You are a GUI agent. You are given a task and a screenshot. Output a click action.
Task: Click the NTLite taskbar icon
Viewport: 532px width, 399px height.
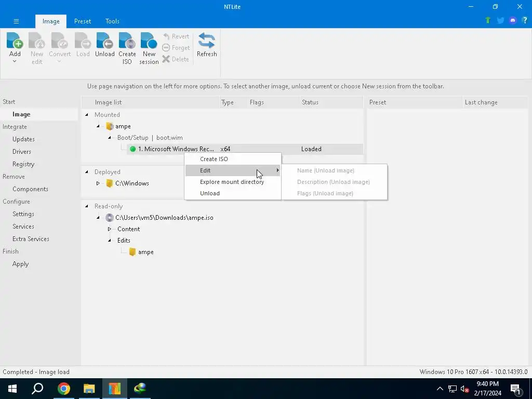coord(115,389)
